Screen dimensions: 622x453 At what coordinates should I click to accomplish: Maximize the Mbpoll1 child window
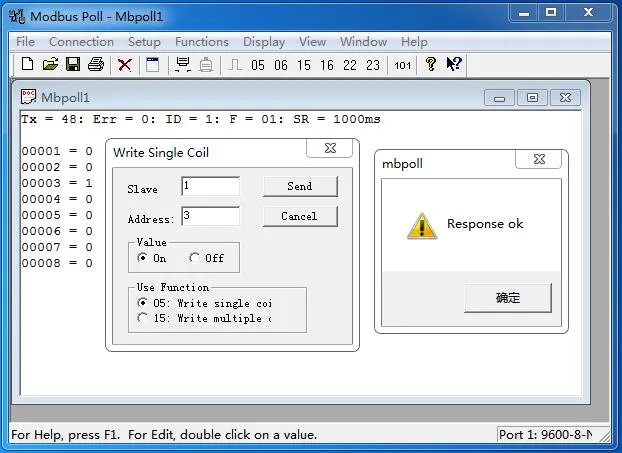coord(532,98)
